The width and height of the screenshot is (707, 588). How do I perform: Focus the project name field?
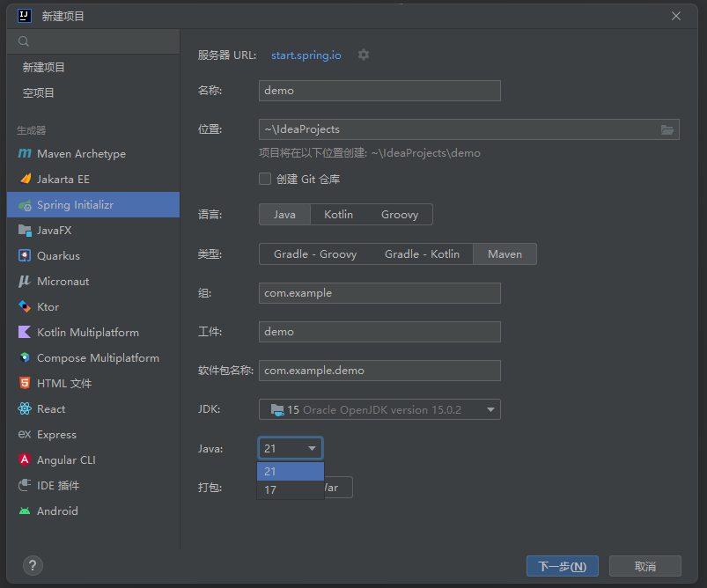tap(379, 91)
